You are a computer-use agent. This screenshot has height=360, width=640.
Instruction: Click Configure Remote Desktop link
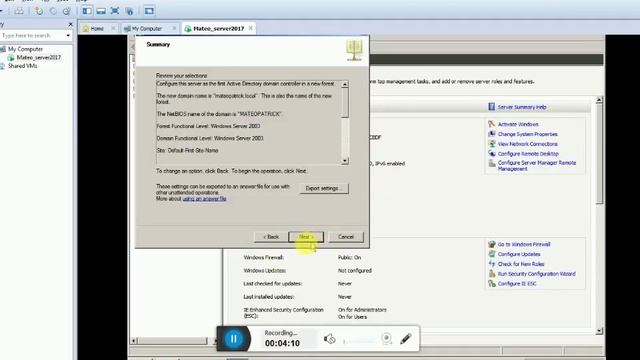[x=528, y=153]
